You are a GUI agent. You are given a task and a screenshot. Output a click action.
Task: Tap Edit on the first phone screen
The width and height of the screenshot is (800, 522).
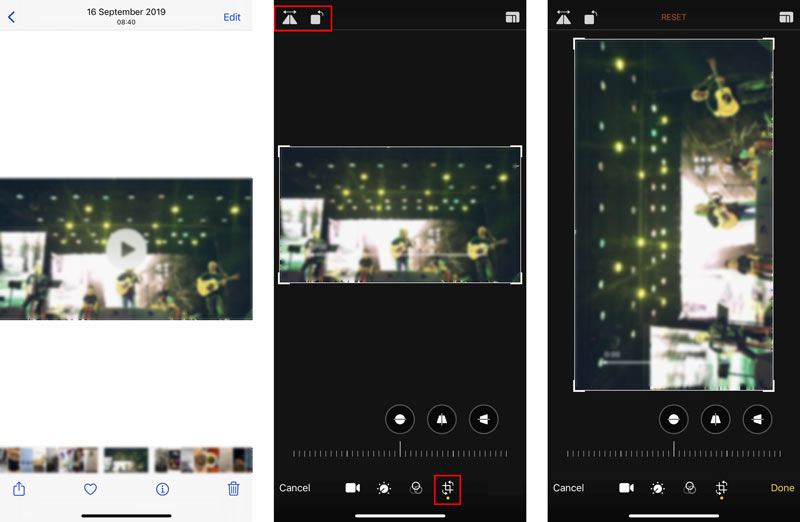click(232, 17)
